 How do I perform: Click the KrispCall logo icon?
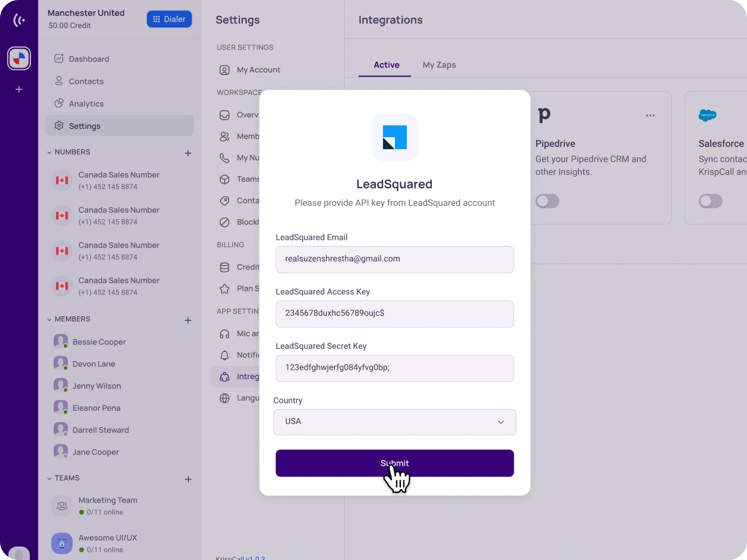pos(19,20)
